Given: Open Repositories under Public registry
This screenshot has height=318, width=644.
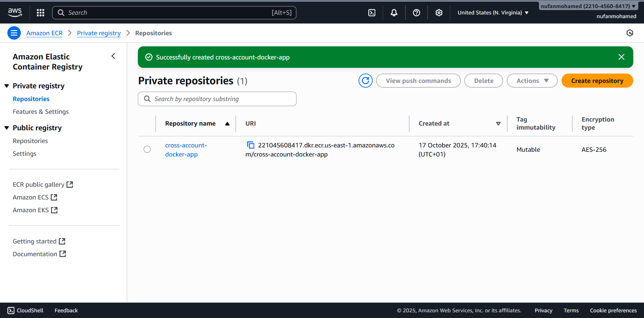Looking at the screenshot, I should (30, 141).
